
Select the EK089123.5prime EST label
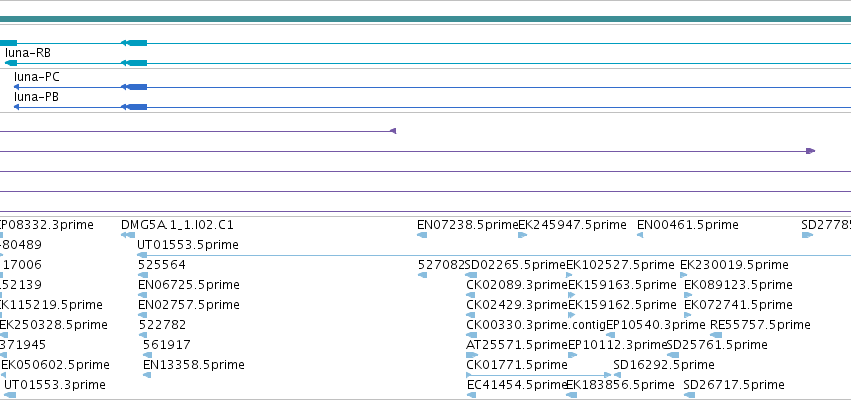738,285
